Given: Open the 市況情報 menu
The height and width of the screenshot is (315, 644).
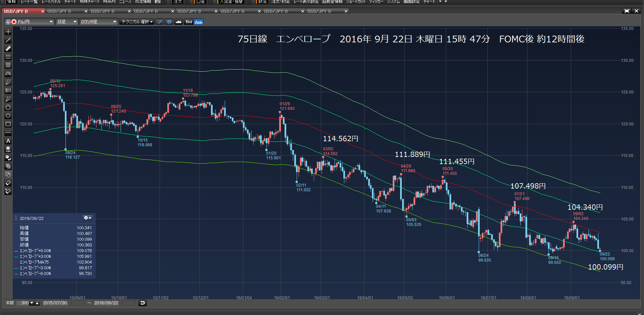Looking at the screenshot, I should point(143,2).
